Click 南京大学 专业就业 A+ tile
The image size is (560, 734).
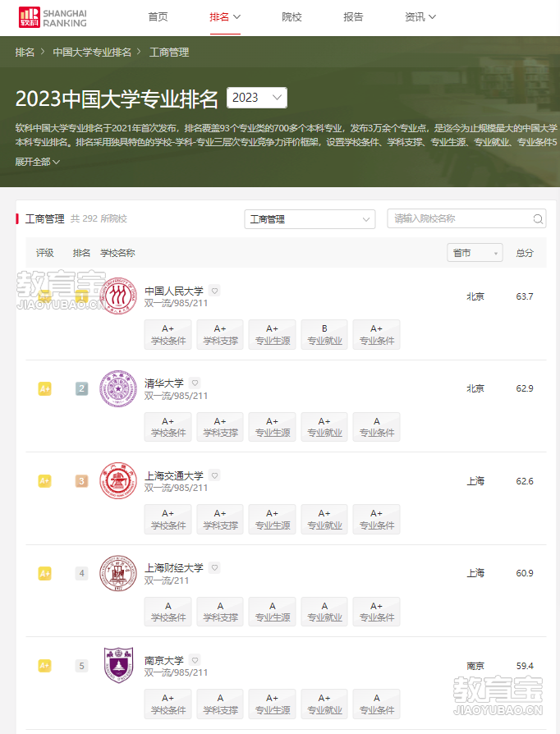(x=324, y=704)
